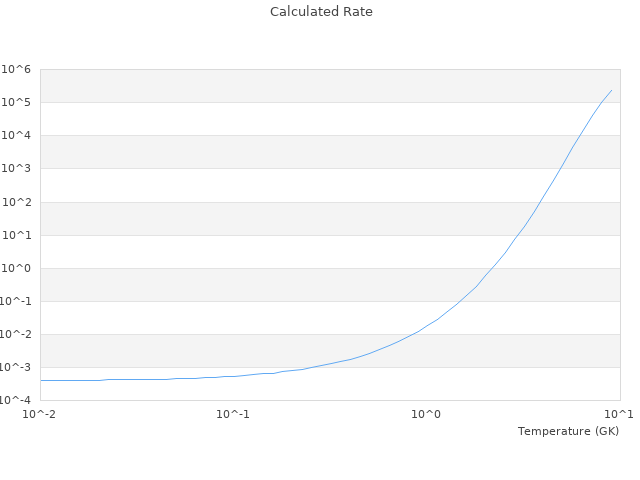Click the 10^0 label on the y-axis
The height and width of the screenshot is (480, 640).
[17, 268]
